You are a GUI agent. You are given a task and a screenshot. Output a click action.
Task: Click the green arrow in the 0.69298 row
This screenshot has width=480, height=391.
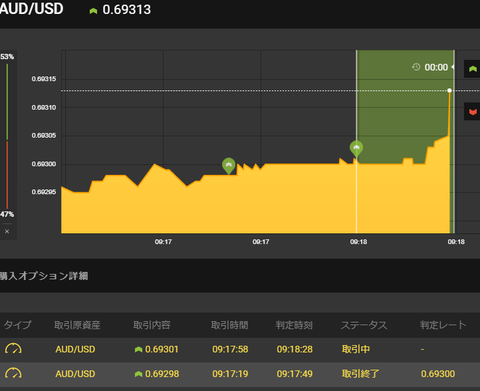[x=138, y=374]
